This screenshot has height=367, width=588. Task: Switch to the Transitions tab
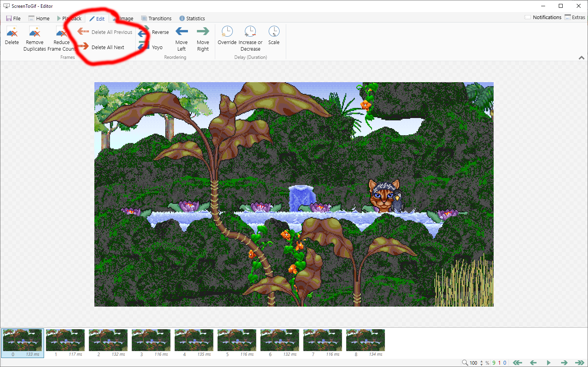point(156,18)
